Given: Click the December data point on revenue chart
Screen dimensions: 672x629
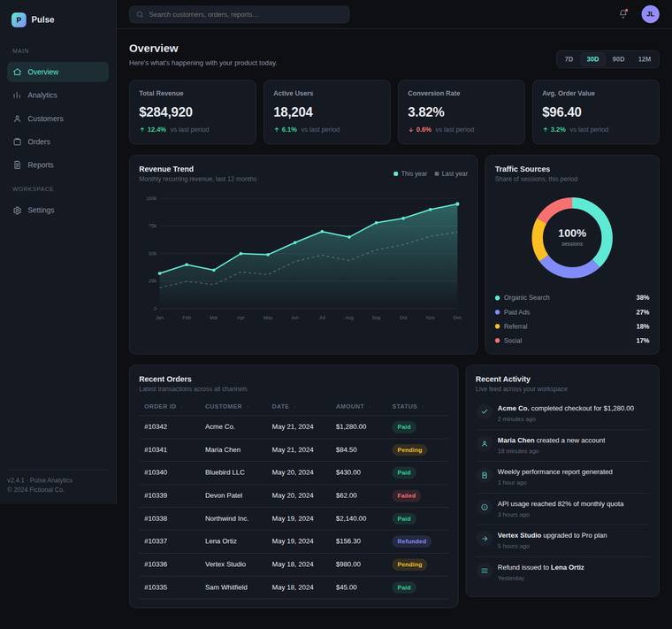Looking at the screenshot, I should [457, 204].
